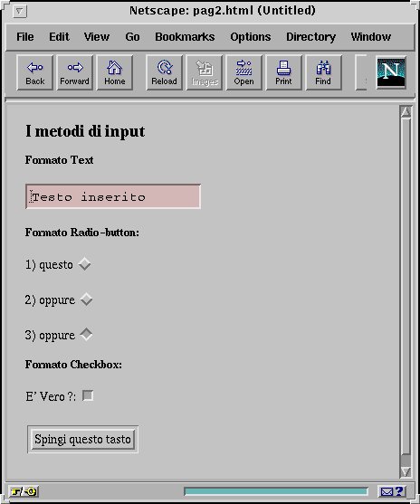Select the "3) oppure" radio button
The height and width of the screenshot is (504, 420).
(x=86, y=334)
